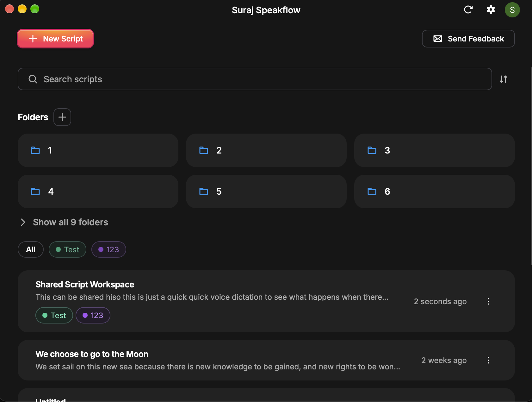Select the All filter tag
This screenshot has width=532, height=402.
pyautogui.click(x=31, y=249)
